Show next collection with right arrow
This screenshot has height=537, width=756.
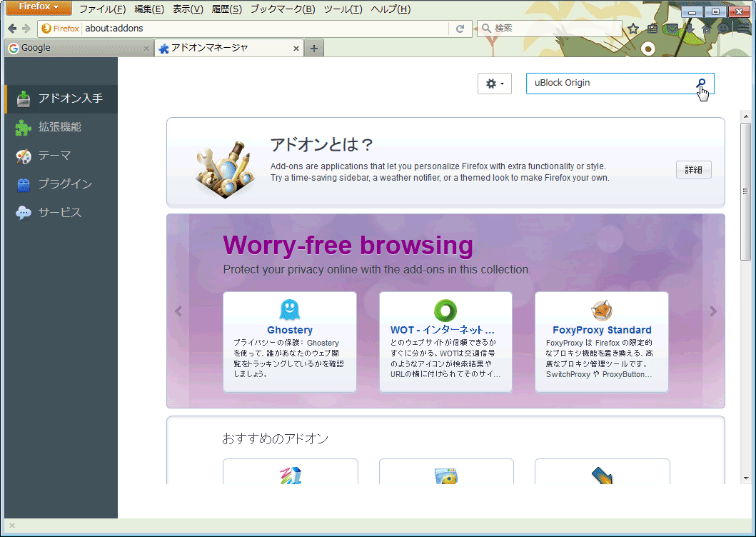(x=713, y=311)
